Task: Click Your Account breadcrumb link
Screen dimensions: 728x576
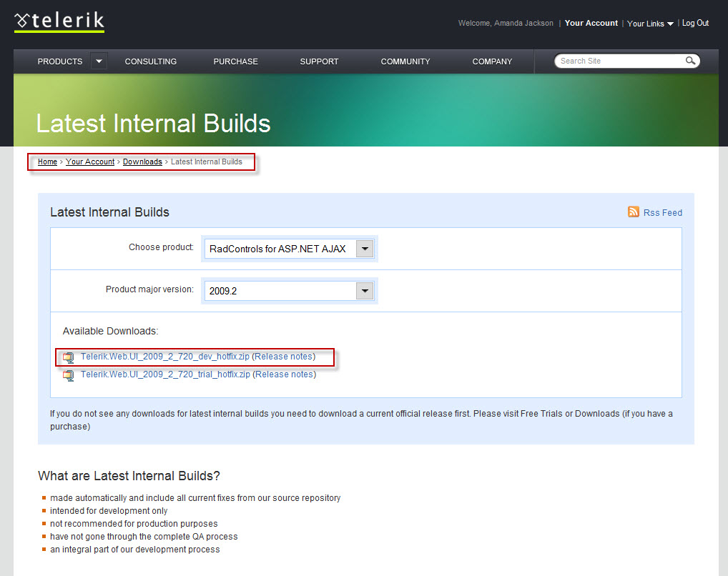Action: click(x=90, y=162)
